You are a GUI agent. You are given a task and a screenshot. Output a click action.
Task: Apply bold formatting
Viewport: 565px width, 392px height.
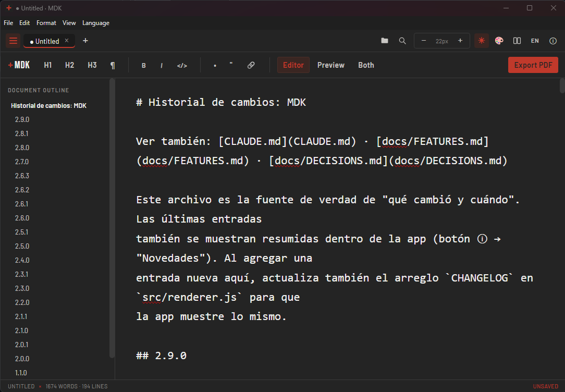point(144,65)
